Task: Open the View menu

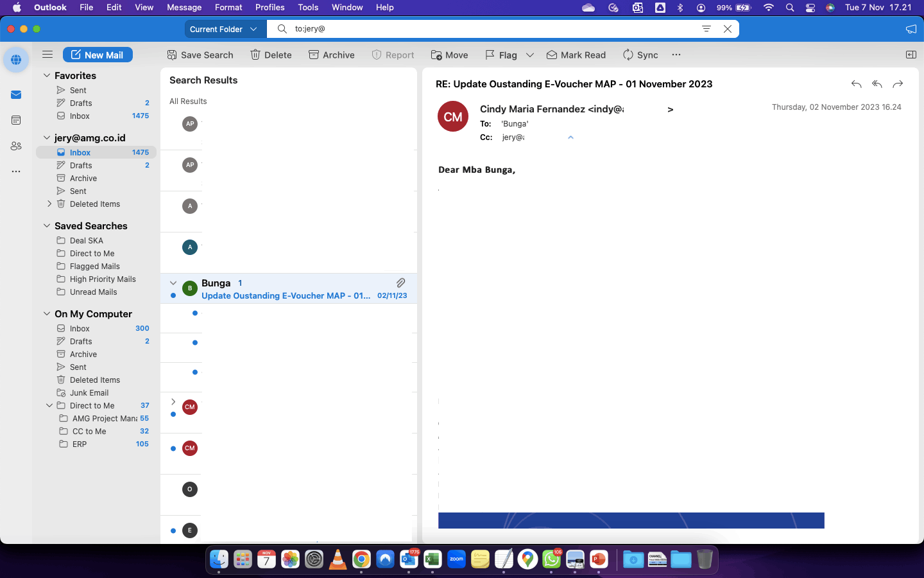Action: (144, 7)
